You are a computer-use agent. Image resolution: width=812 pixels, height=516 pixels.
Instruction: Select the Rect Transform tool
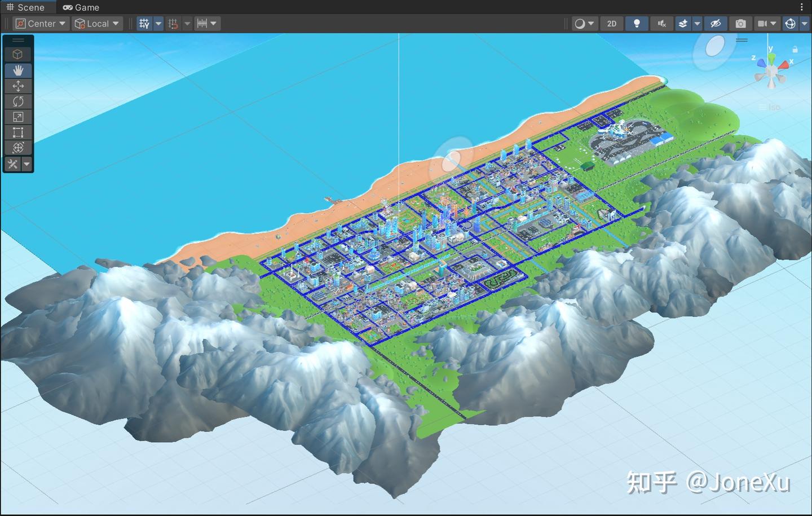[x=18, y=132]
